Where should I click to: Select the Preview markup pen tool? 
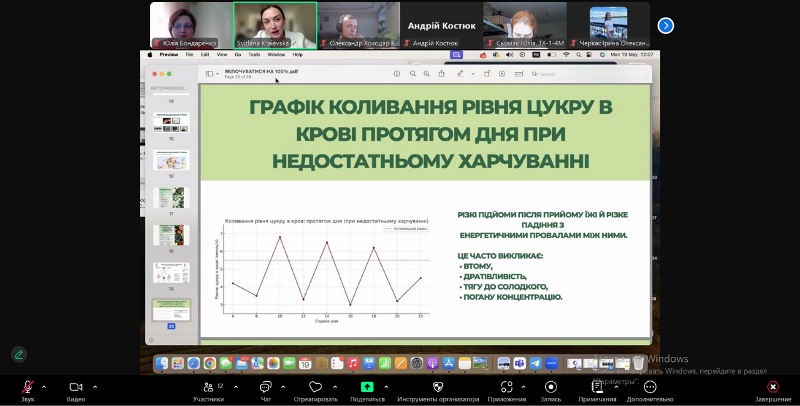pyautogui.click(x=460, y=74)
